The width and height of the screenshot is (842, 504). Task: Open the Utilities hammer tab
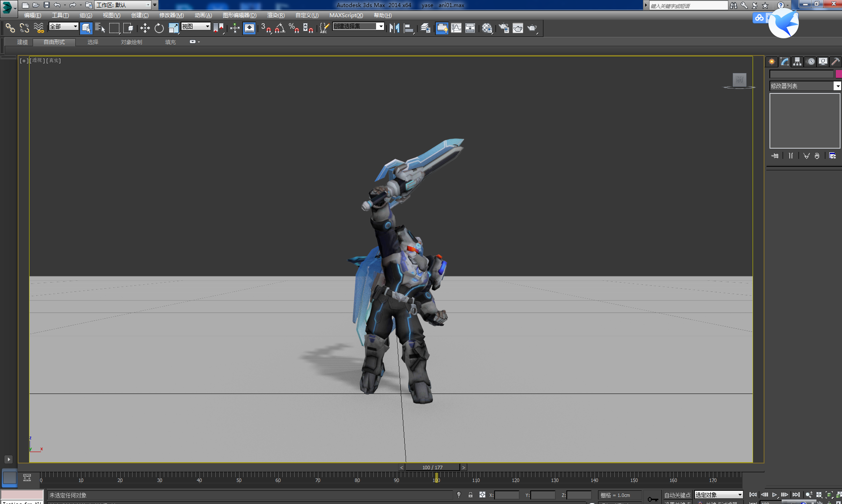pos(835,62)
